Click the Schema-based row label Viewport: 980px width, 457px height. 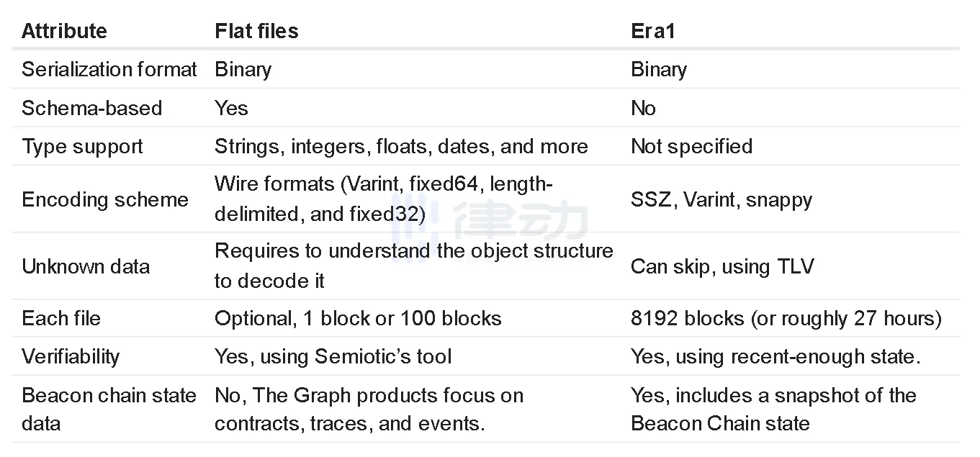91,109
